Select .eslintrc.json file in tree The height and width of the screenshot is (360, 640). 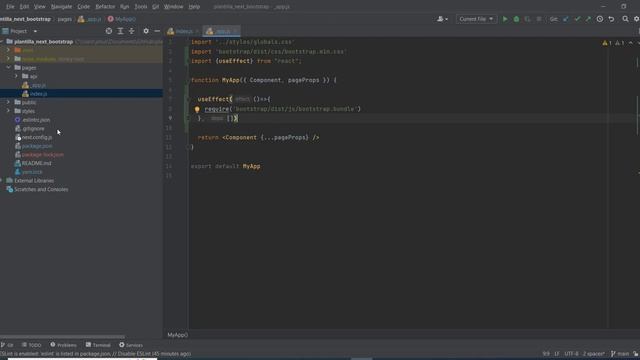click(32, 120)
